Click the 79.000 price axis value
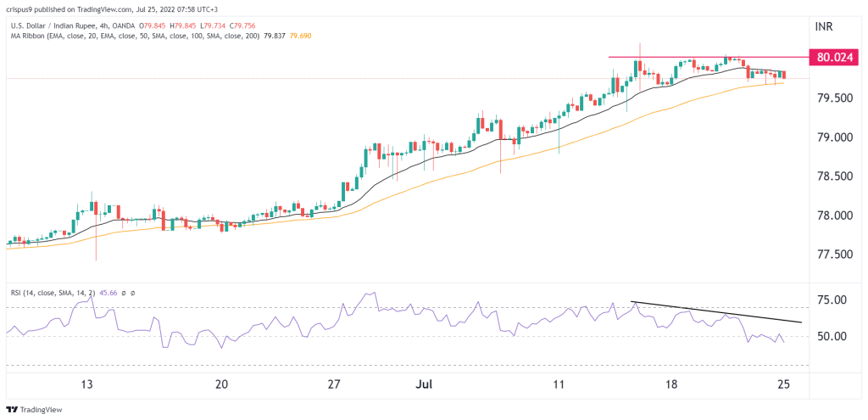Image resolution: width=868 pixels, height=420 pixels. click(836, 137)
